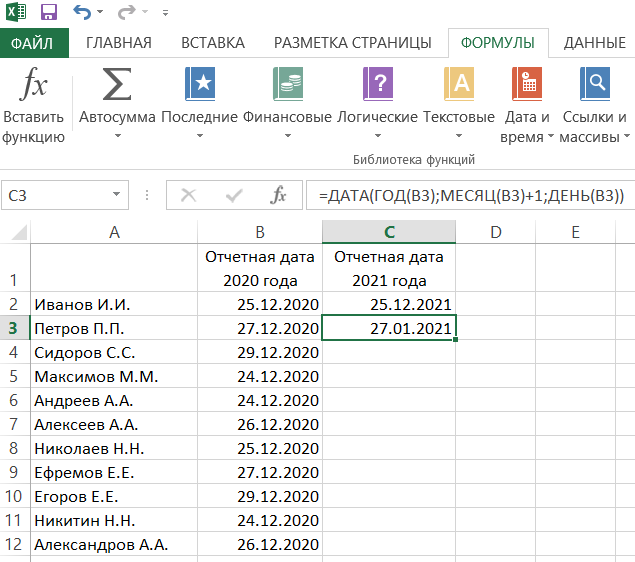
Task: Undo the last action
Action: [81, 12]
